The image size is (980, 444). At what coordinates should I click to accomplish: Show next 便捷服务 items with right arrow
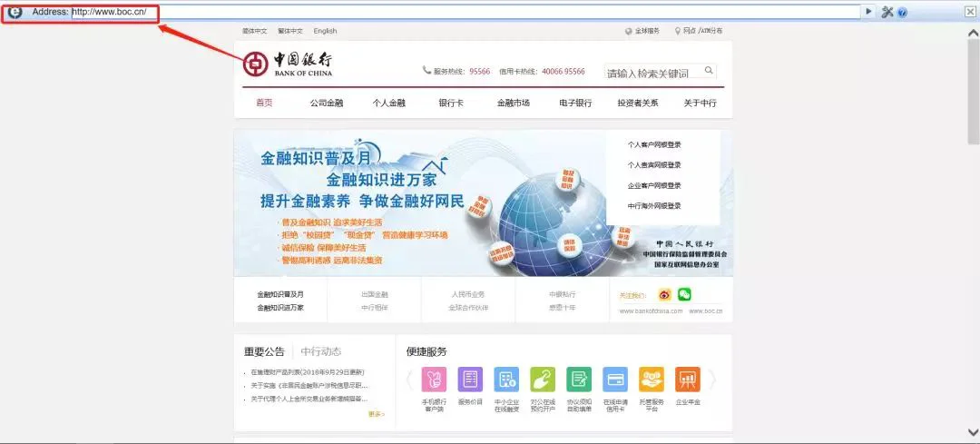(x=712, y=379)
